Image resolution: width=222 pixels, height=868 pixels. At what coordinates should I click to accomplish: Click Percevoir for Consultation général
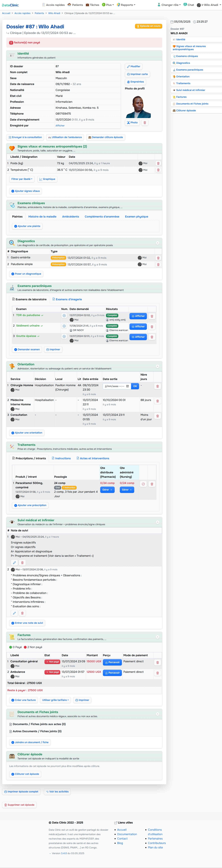pos(112,662)
